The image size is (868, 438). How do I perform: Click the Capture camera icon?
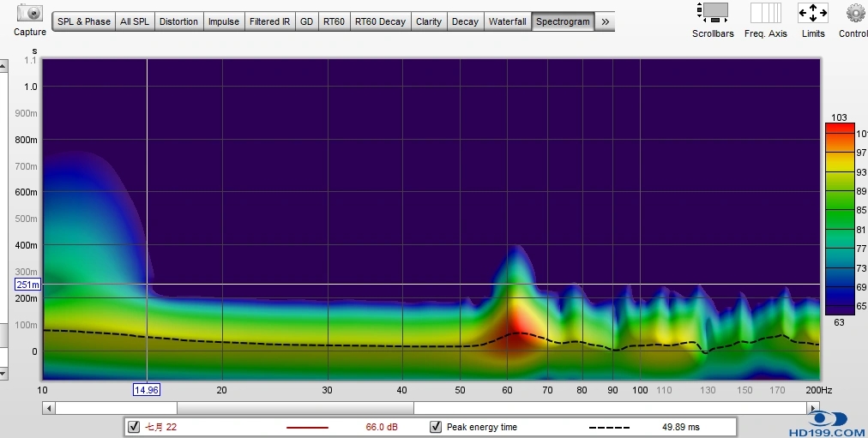click(30, 13)
